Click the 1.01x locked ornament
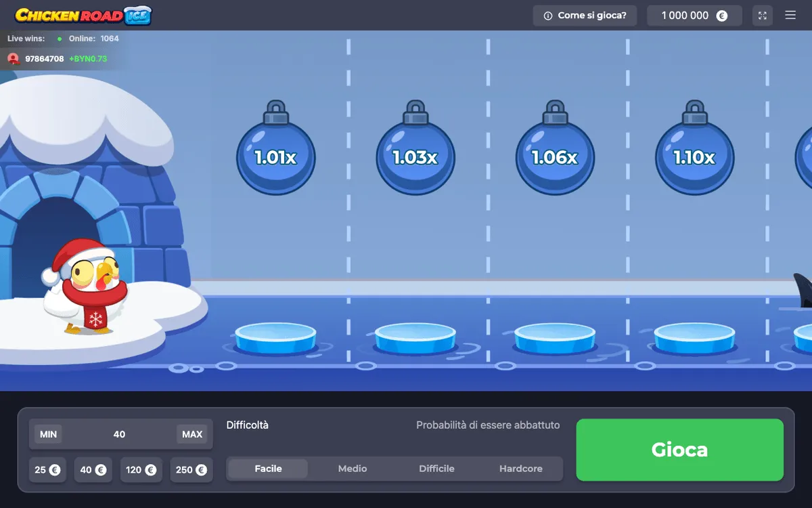Screen dimensions: 812x508 click(x=275, y=148)
